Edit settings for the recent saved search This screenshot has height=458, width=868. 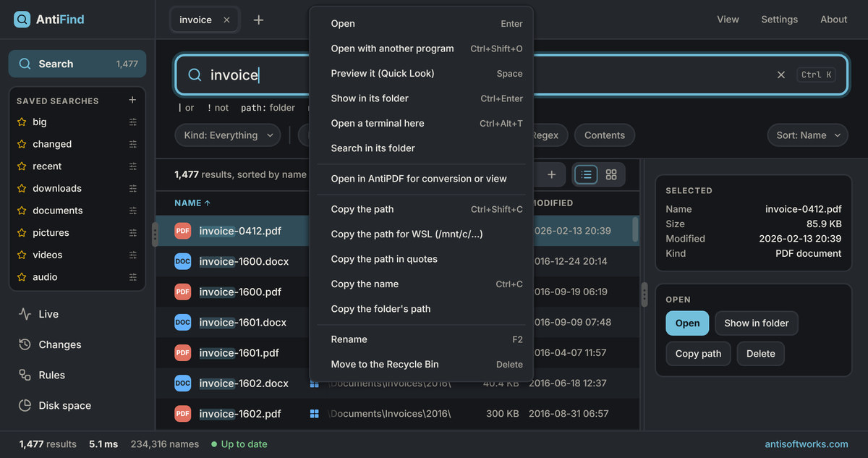pos(132,166)
